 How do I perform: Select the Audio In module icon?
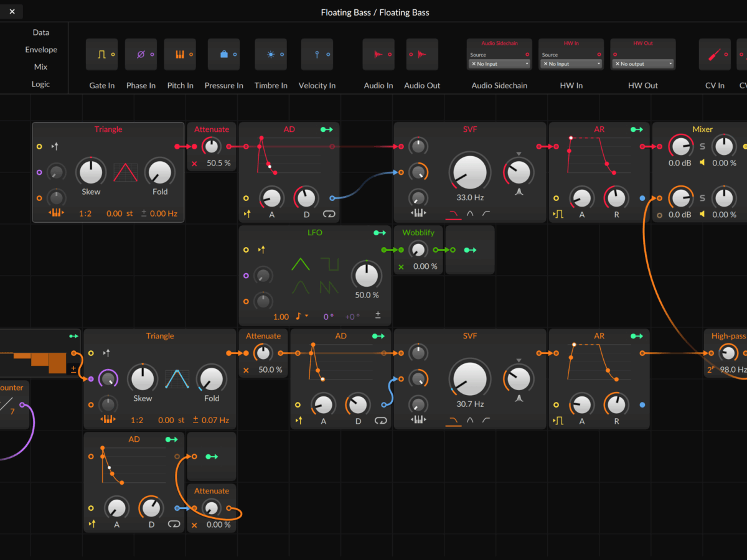(x=378, y=55)
